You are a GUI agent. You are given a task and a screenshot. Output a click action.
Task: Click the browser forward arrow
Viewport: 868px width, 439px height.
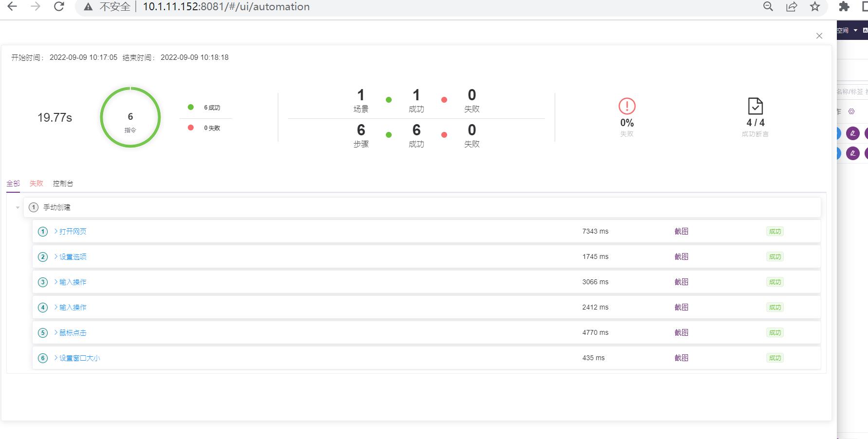[x=36, y=6]
